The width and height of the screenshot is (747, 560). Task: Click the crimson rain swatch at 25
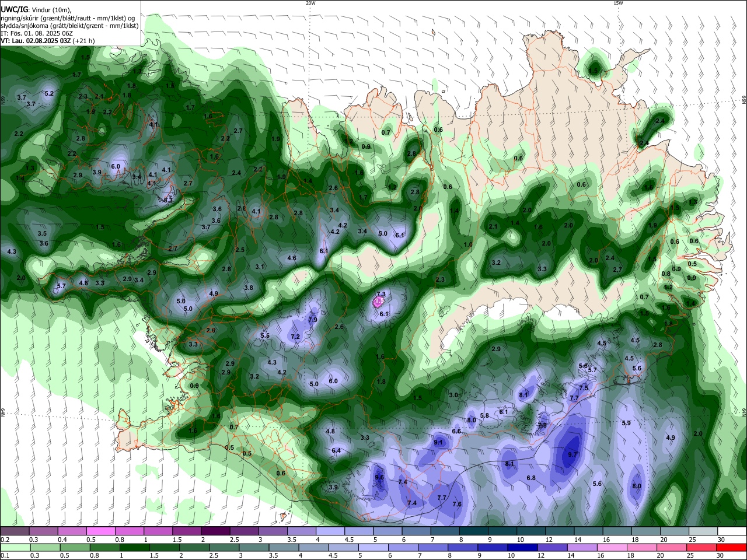pos(701,547)
